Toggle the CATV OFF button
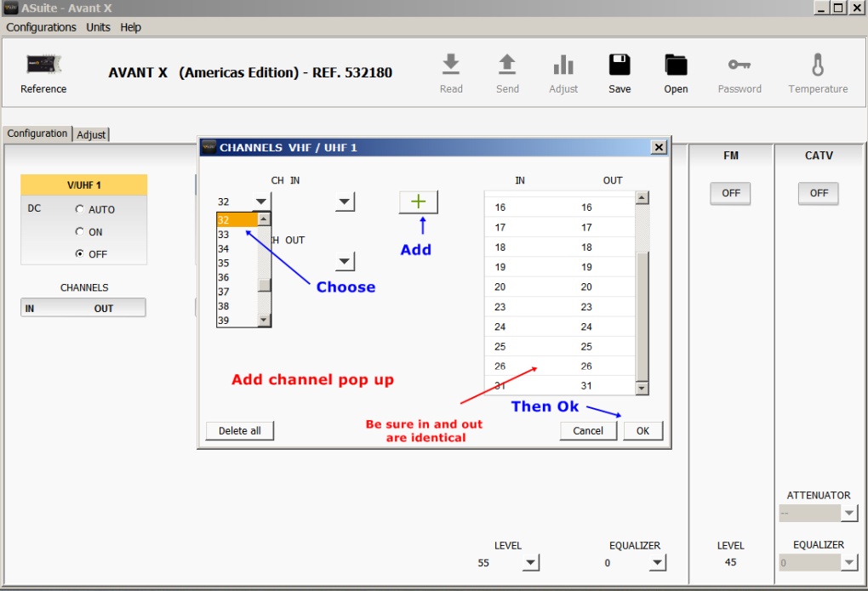 (x=819, y=193)
